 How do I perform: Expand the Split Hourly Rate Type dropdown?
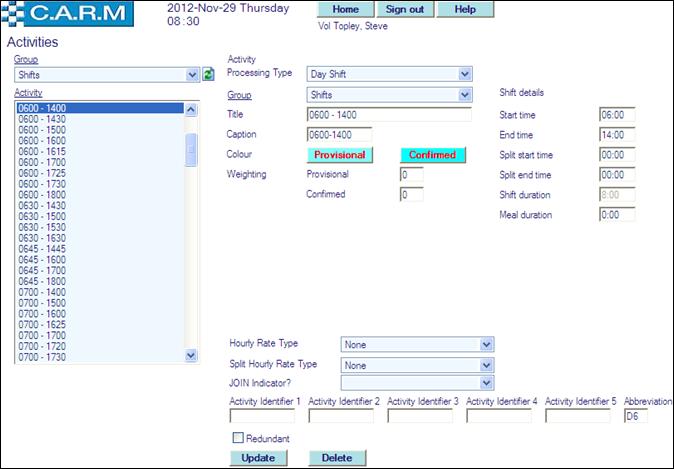(417, 365)
